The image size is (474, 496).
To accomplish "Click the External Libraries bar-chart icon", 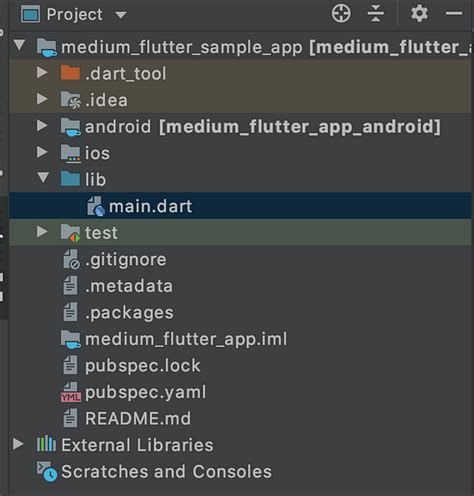I will (46, 444).
